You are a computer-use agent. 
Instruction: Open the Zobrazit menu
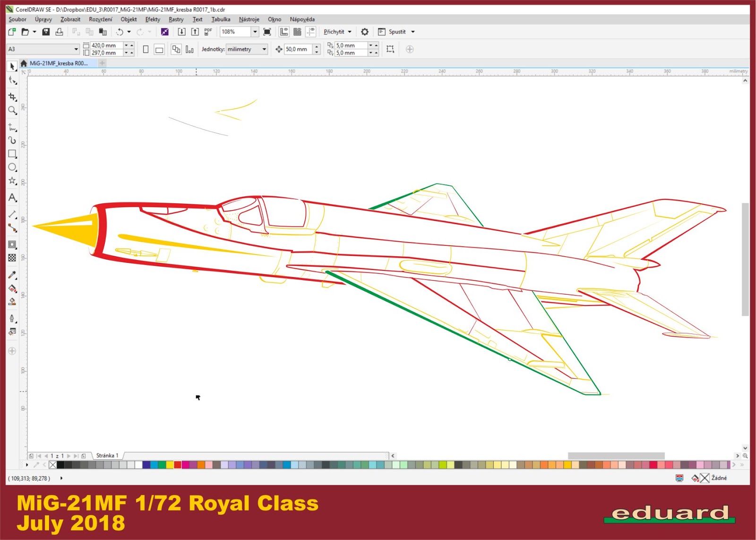(x=70, y=19)
